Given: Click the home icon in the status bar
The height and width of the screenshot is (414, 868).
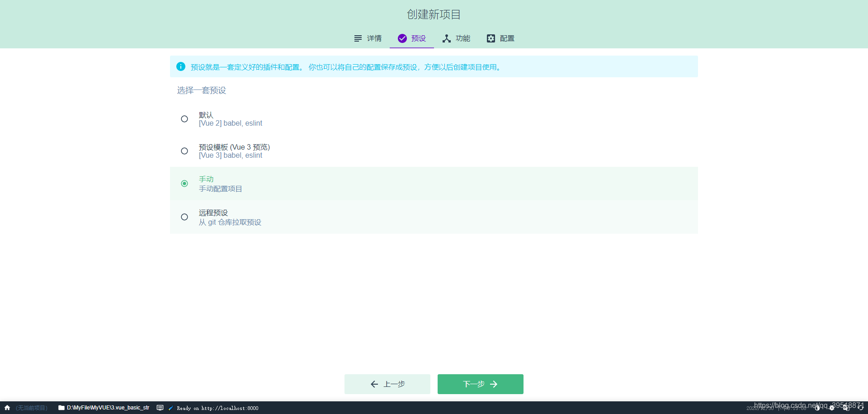Looking at the screenshot, I should [7, 408].
